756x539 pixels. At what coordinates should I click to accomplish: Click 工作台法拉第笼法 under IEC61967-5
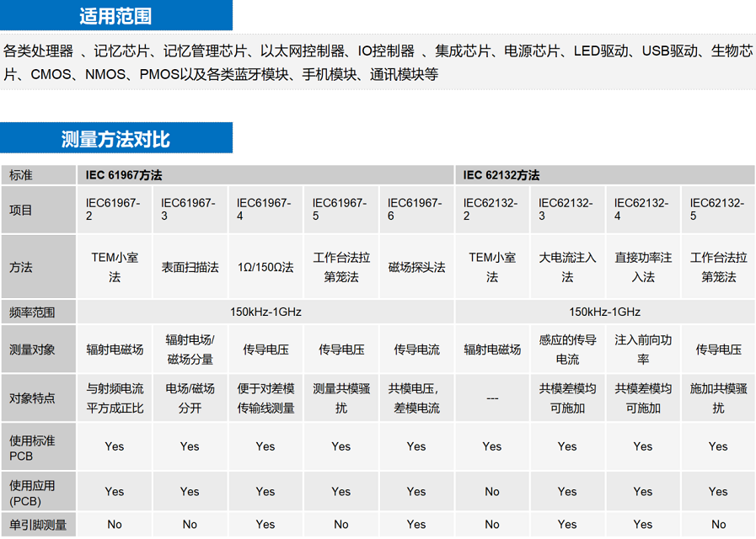tap(341, 266)
